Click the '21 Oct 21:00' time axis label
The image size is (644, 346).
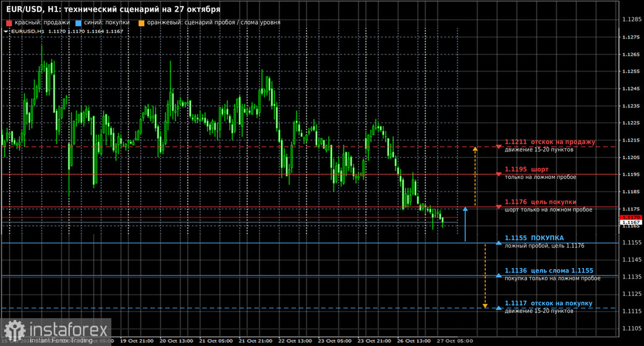[x=255, y=341]
